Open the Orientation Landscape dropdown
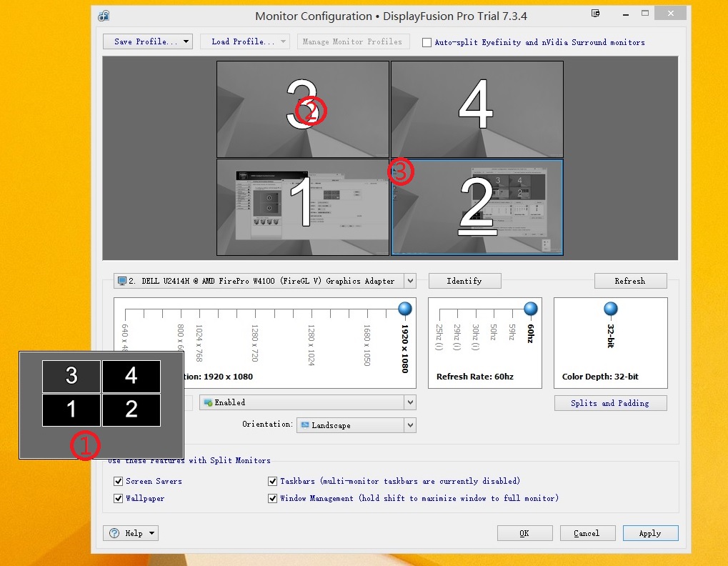728x566 pixels. [409, 425]
